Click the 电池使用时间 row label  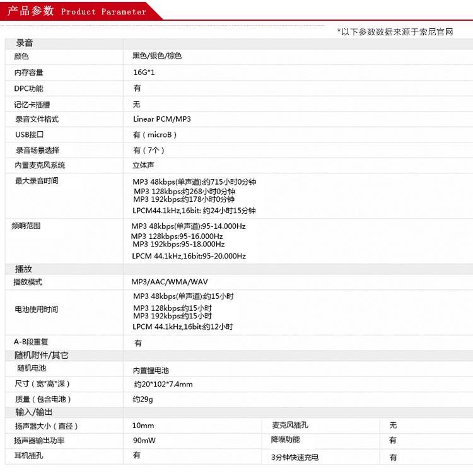[36, 310]
